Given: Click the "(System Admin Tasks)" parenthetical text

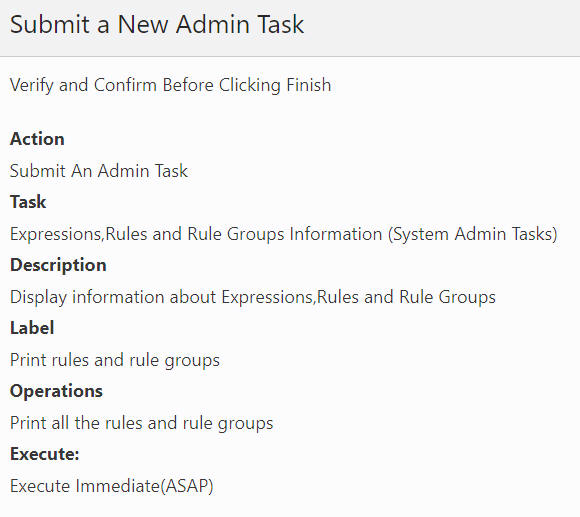Looking at the screenshot, I should pyautogui.click(x=473, y=234).
